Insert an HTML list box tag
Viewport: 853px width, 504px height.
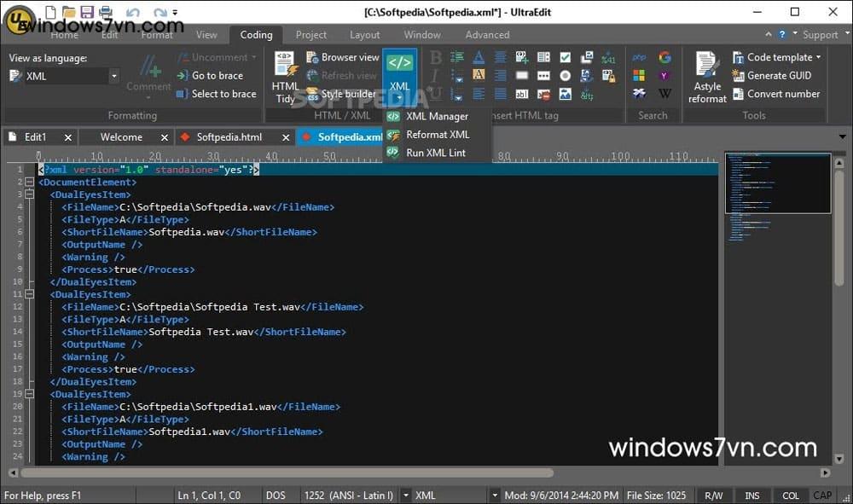point(543,57)
